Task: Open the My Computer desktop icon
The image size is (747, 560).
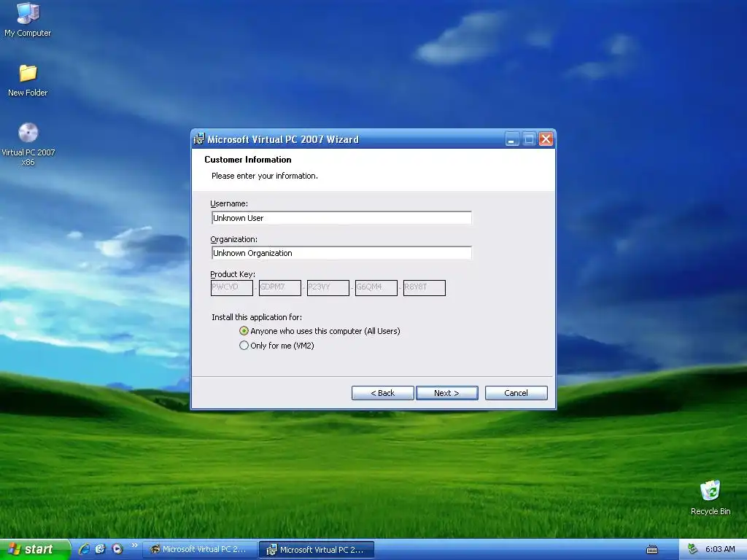Action: click(28, 20)
